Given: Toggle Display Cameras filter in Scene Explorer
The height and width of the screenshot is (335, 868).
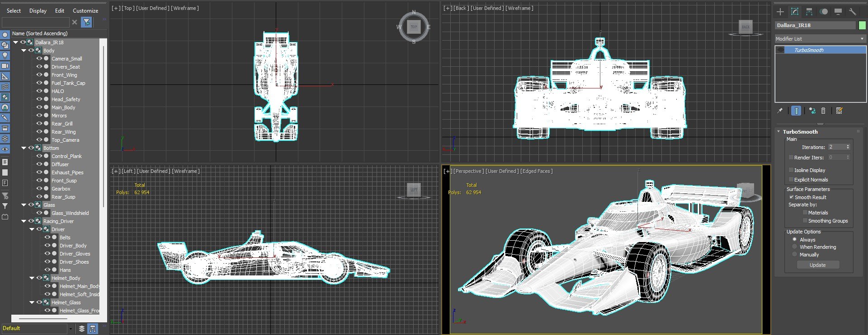Looking at the screenshot, I should [x=5, y=66].
